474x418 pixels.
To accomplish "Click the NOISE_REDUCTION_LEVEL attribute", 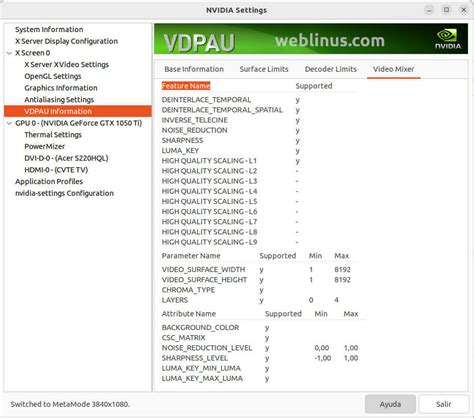I will (207, 348).
